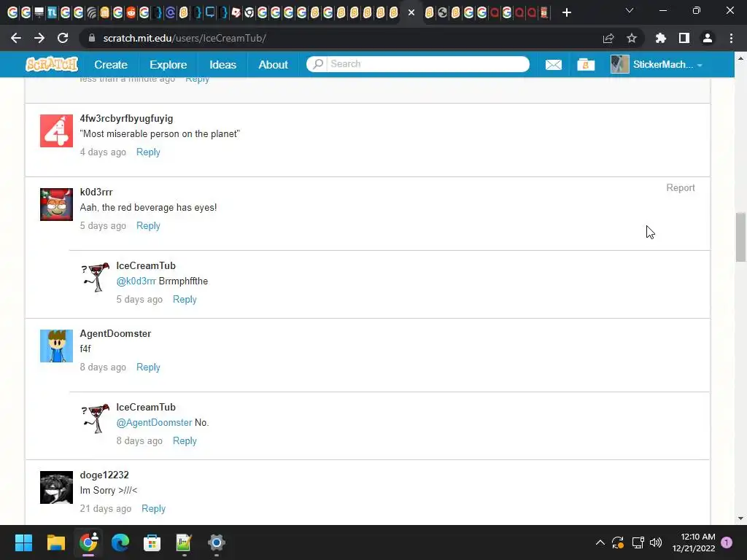Open Chrome extensions puzzle icon
Viewport: 747px width, 560px height.
tap(661, 38)
